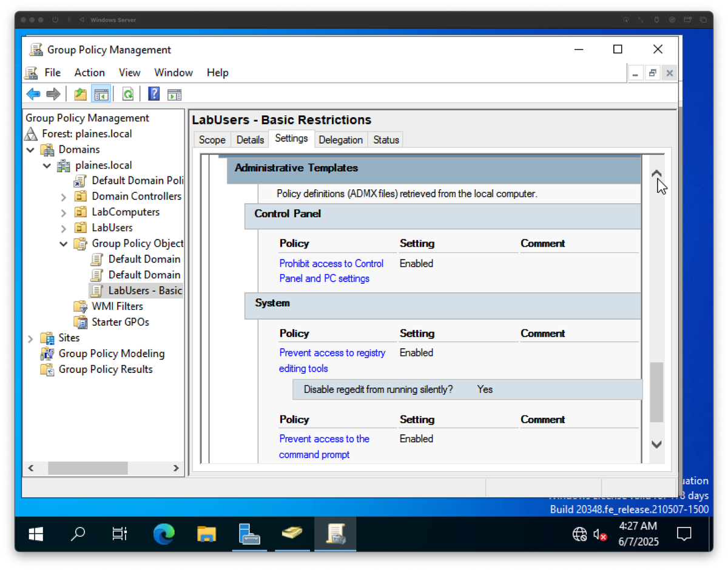Go back with the blue arrow toolbar icon

coord(33,94)
